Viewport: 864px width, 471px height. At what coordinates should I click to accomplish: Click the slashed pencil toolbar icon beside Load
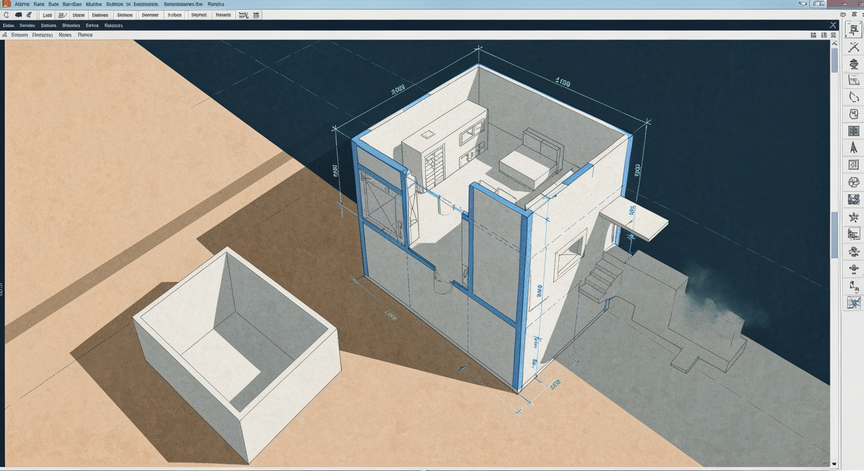62,15
